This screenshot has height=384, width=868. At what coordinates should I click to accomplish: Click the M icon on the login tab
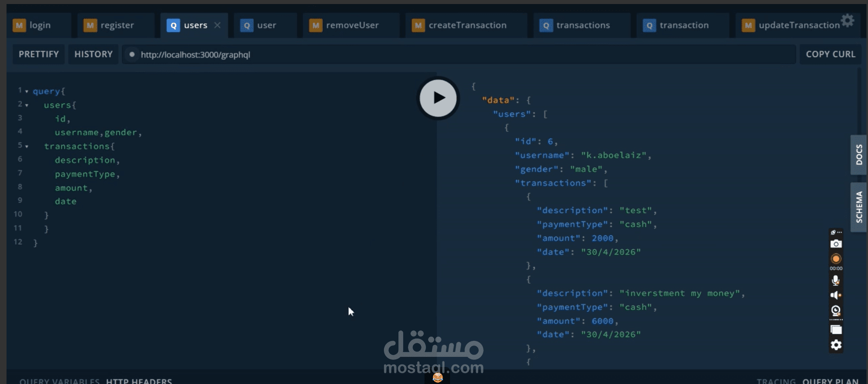tap(19, 25)
